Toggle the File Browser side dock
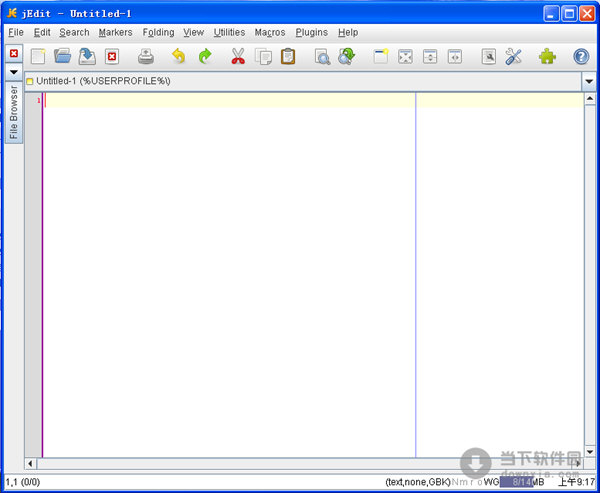This screenshot has height=493, width=600. point(14,112)
